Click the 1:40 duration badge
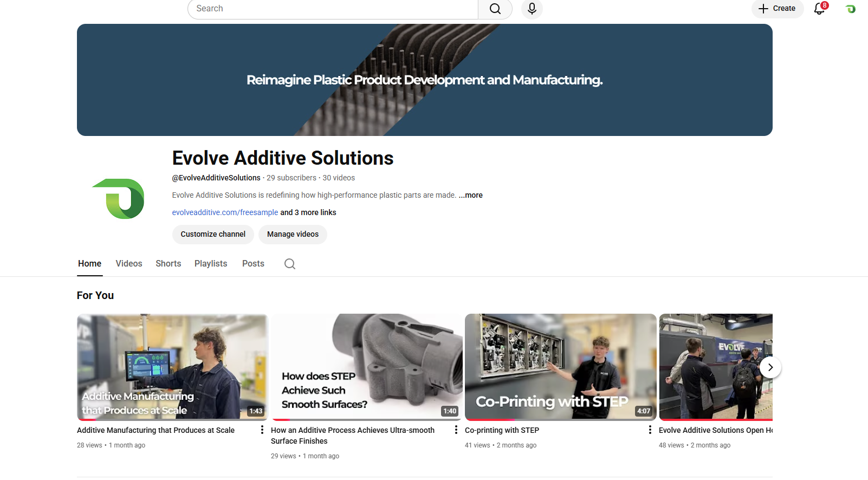Screen dimensions: 868x480 coord(450,411)
